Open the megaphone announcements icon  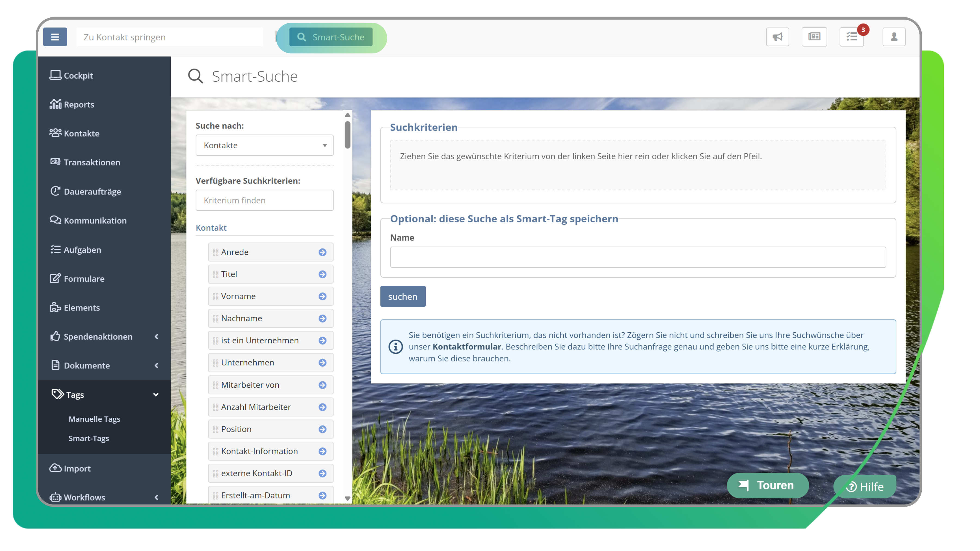[777, 37]
